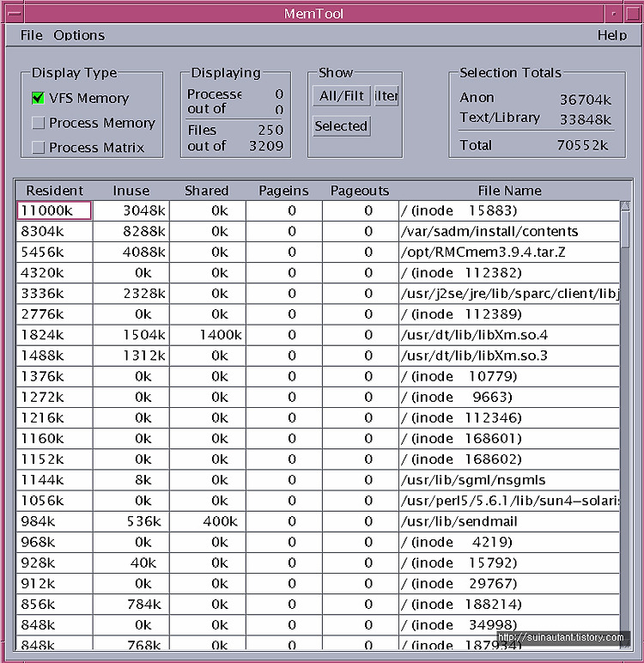Viewport: 644px width, 663px height.
Task: Click the Text/Library 33848k value
Action: 586,120
